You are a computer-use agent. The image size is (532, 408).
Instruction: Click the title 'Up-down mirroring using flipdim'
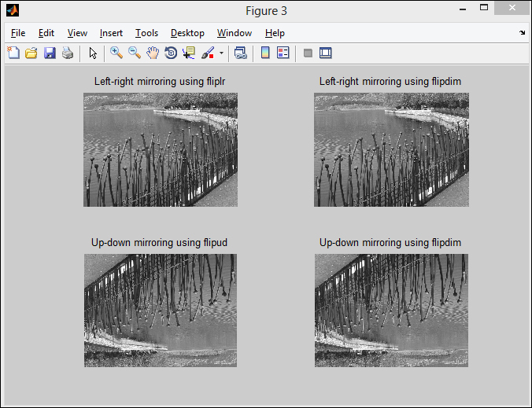tap(390, 243)
